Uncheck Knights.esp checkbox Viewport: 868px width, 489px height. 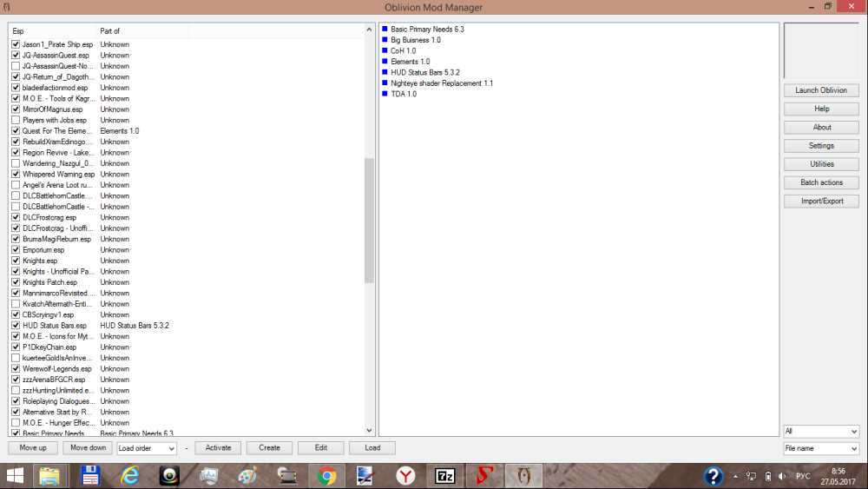16,261
